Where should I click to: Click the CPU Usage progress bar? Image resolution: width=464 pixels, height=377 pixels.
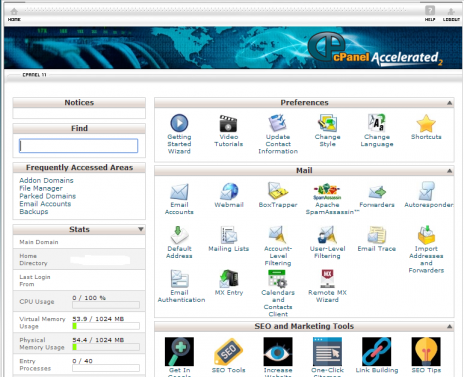[x=106, y=305]
